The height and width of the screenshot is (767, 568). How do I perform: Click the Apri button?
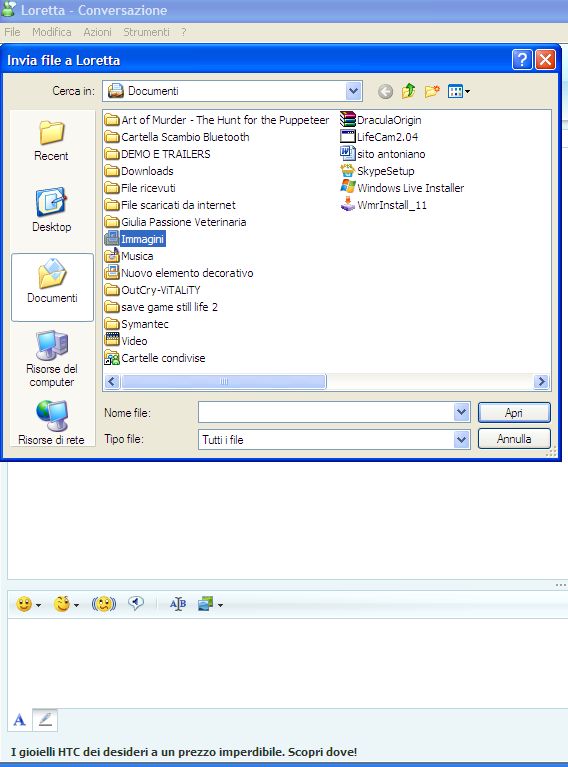point(514,412)
